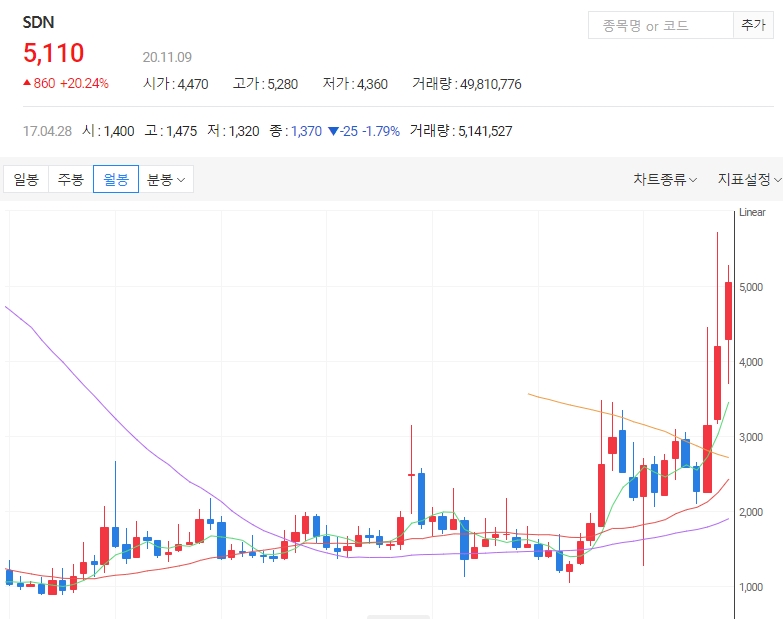Viewport: 783px width, 619px height.
Task: Click the 추가 add button
Action: click(x=753, y=25)
